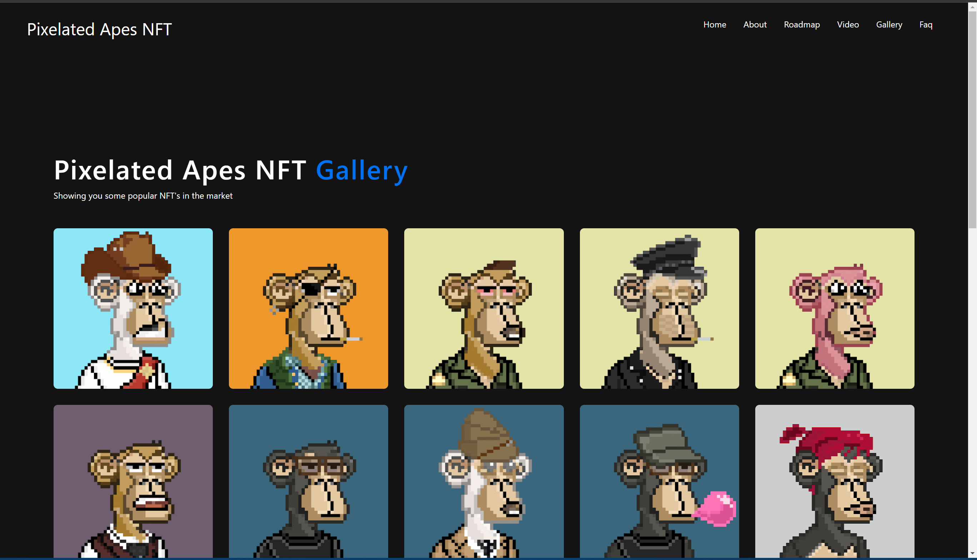View the white-fur ape with safari helmet
Viewport: 977px width, 560px height.
coord(484,481)
